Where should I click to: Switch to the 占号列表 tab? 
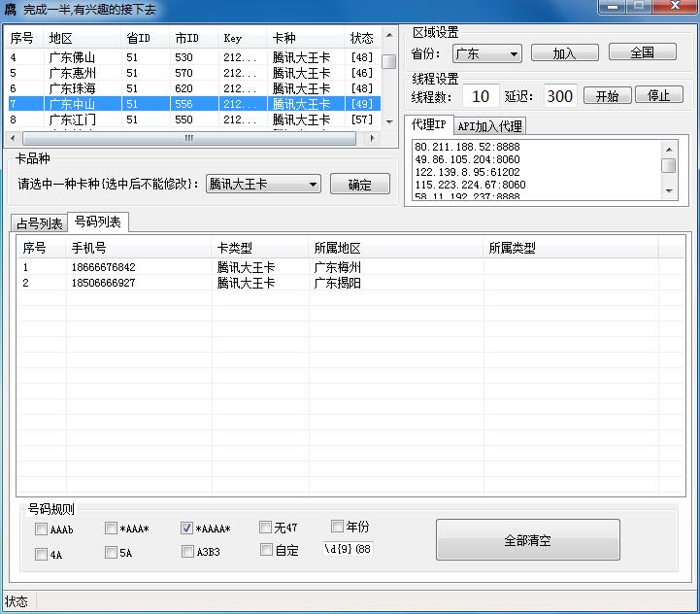coord(39,223)
